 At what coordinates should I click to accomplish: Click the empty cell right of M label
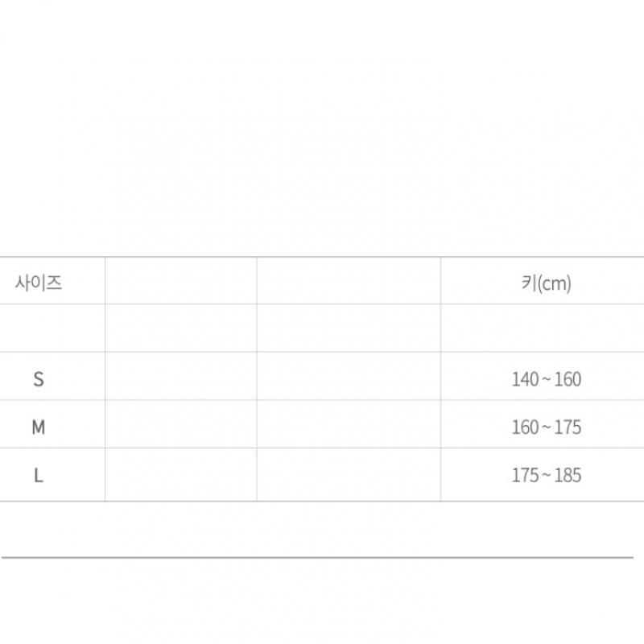(181, 425)
